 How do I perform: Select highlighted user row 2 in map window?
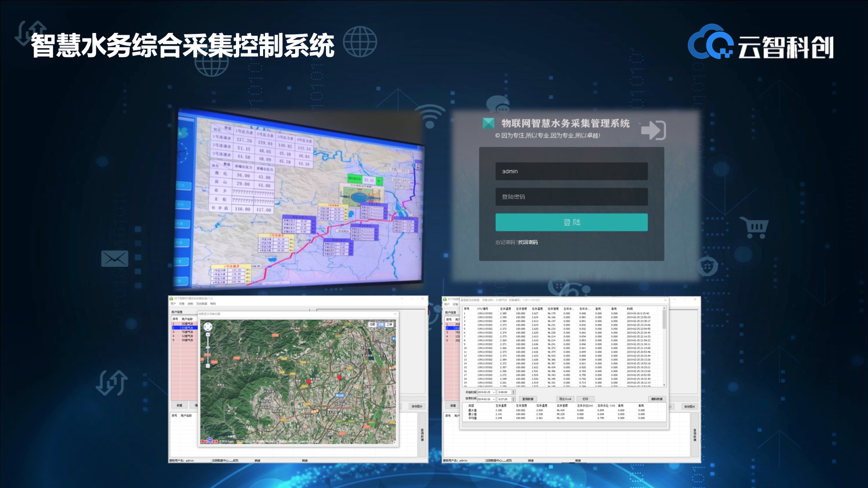click(x=184, y=328)
